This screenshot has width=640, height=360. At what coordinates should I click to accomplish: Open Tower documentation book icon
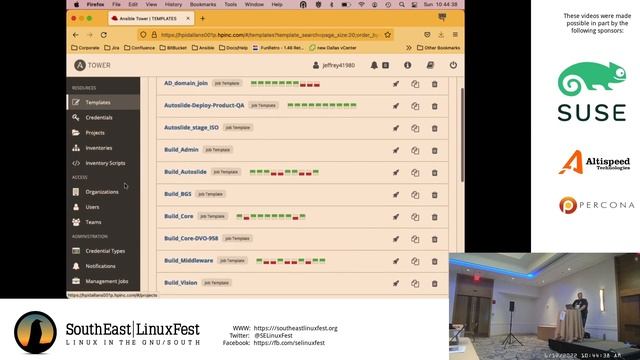[x=430, y=65]
